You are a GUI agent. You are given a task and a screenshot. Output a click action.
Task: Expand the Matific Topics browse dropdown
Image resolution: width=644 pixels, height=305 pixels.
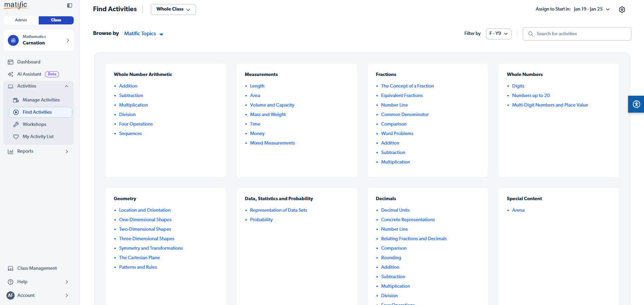143,34
